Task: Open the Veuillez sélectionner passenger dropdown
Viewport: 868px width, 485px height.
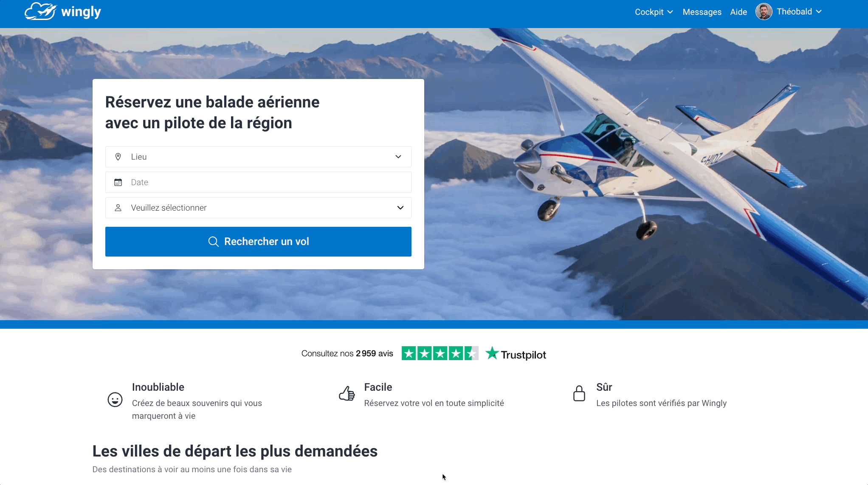Action: click(x=258, y=208)
